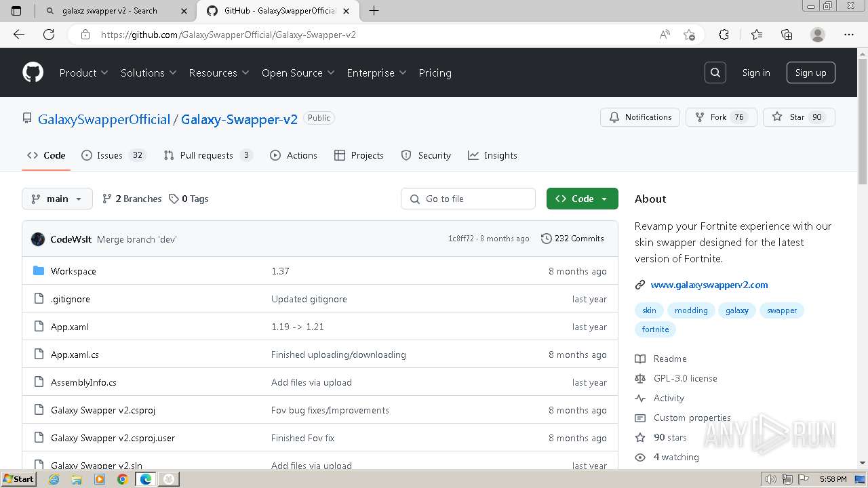Add this page to favorites star icon

[x=690, y=35]
